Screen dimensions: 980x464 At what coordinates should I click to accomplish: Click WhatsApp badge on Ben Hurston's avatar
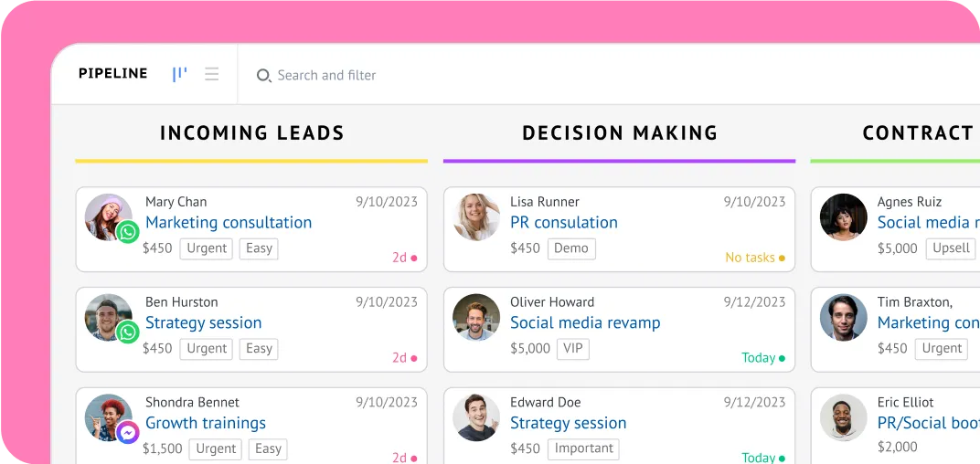(128, 332)
